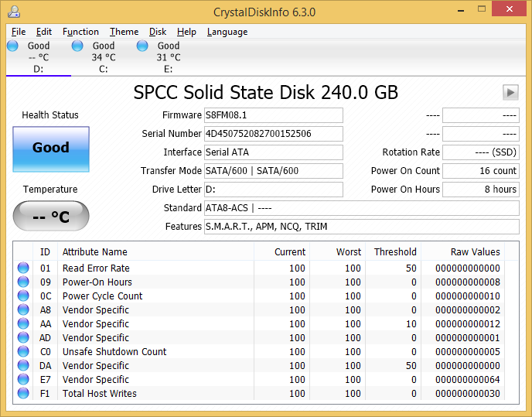
Task: Open the Theme menu
Action: tap(124, 32)
